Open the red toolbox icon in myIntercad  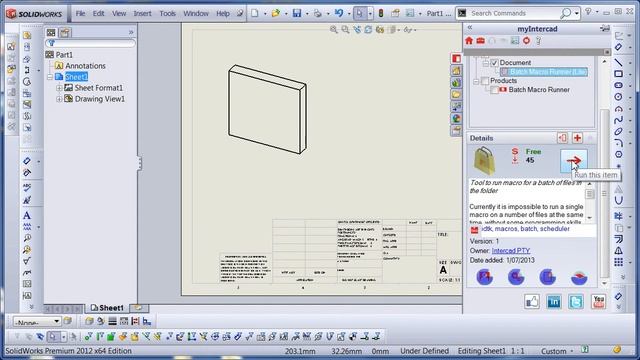point(480,40)
